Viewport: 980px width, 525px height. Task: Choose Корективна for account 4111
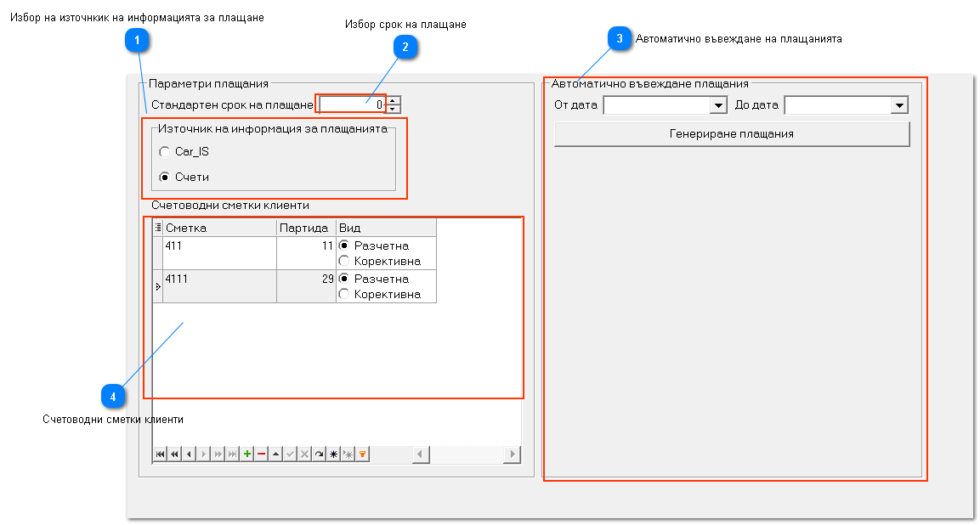point(343,295)
